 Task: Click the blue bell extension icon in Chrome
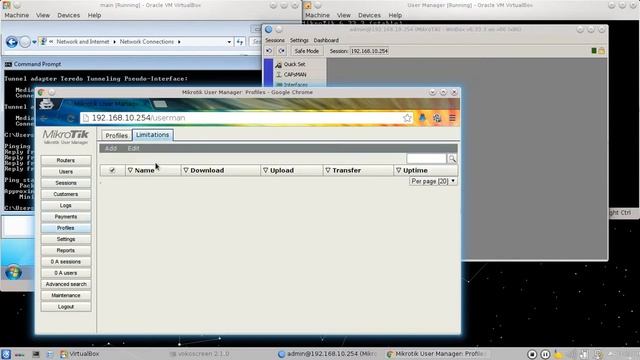[x=422, y=118]
